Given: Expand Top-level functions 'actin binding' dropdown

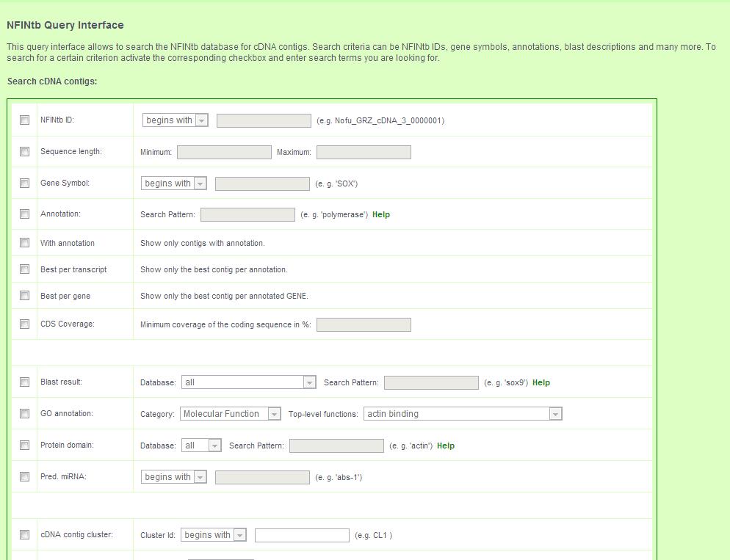Looking at the screenshot, I should click(x=462, y=414).
